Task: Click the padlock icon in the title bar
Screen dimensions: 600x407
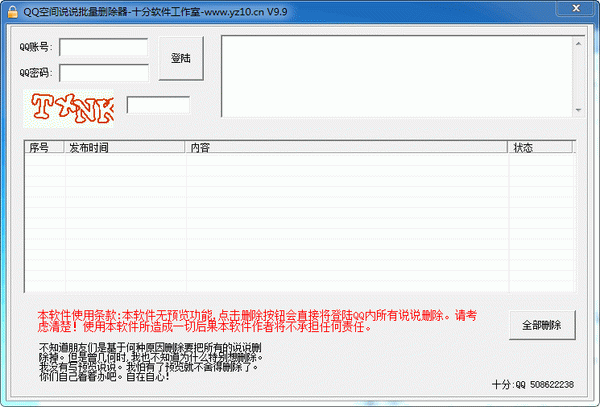Action: [x=13, y=11]
